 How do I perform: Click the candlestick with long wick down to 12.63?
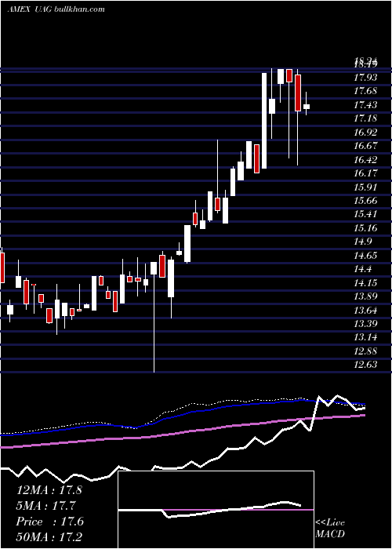[x=154, y=268]
